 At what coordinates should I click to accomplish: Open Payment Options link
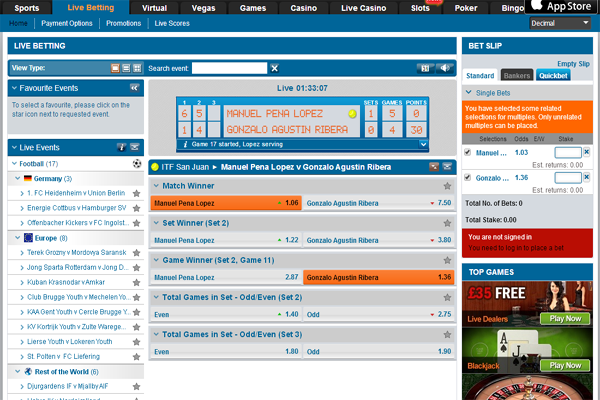coord(67,23)
